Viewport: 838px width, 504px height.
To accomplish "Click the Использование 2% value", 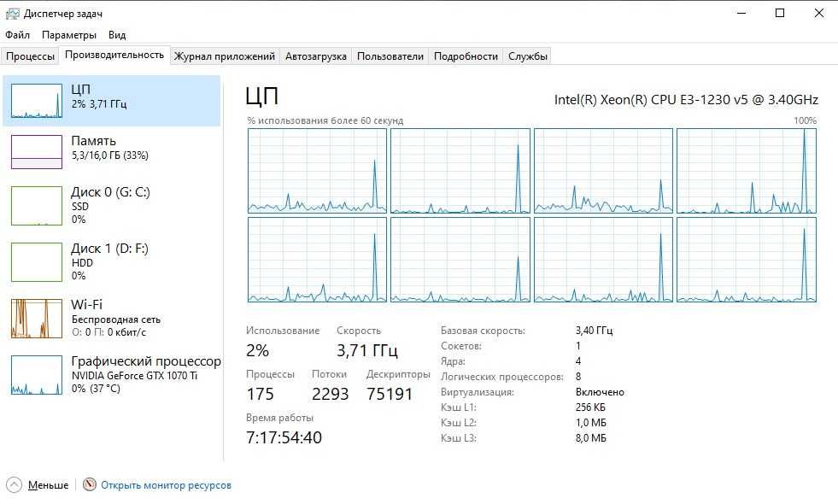I will [257, 350].
